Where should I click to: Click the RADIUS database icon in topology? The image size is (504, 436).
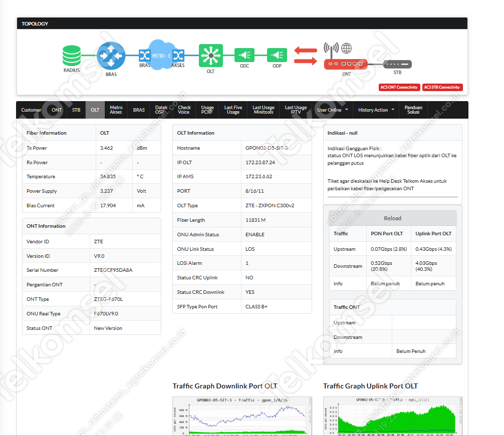[x=72, y=55]
